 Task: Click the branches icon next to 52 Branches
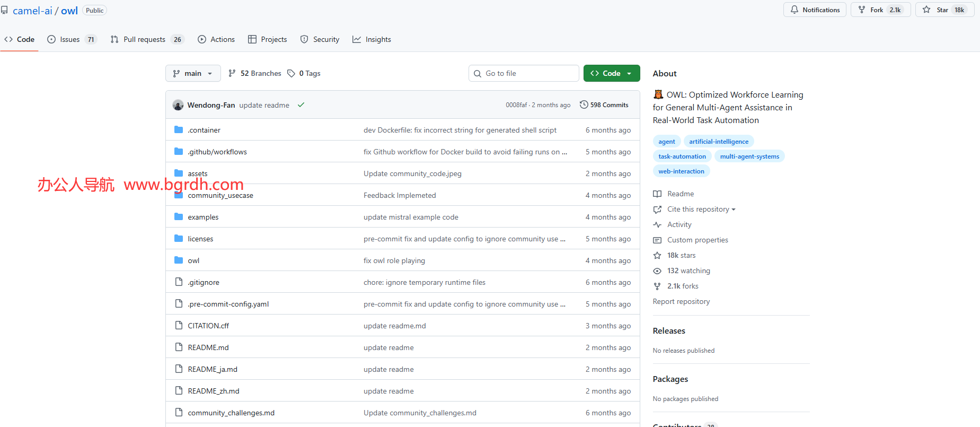coord(232,73)
